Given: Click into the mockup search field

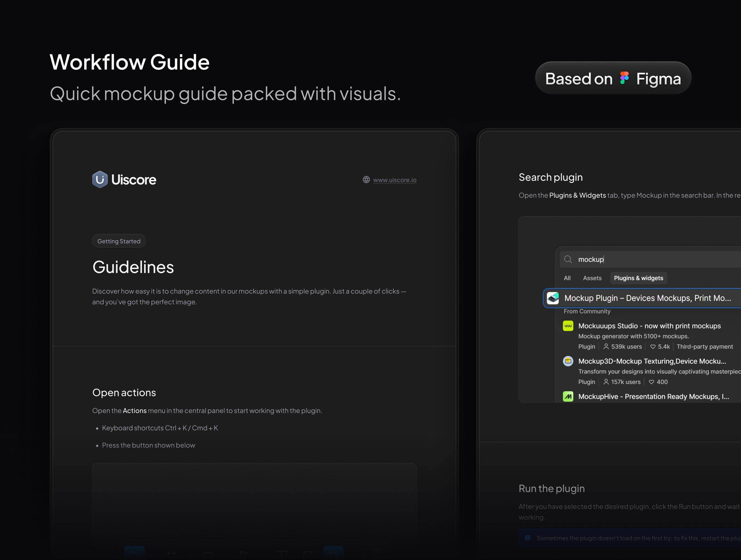Looking at the screenshot, I should click(653, 259).
